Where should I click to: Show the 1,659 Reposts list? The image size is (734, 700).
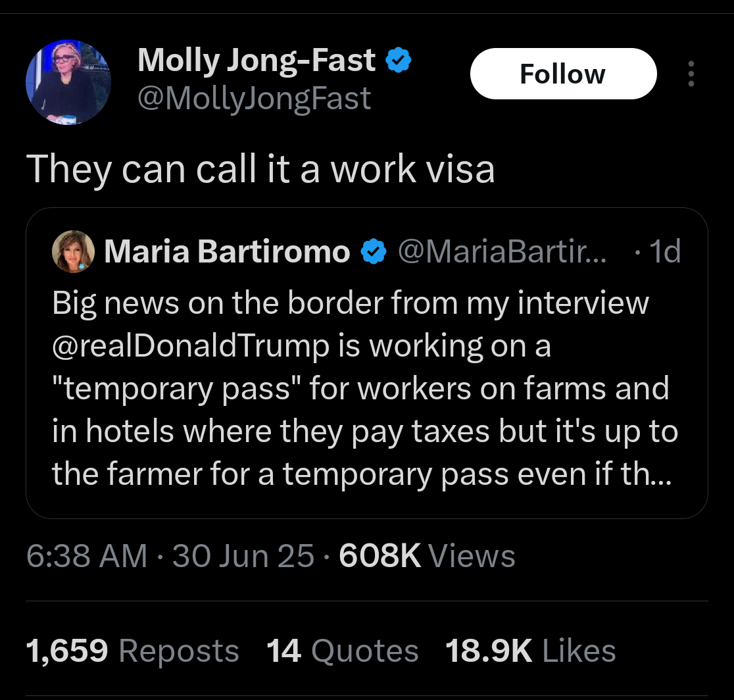pyautogui.click(x=132, y=651)
